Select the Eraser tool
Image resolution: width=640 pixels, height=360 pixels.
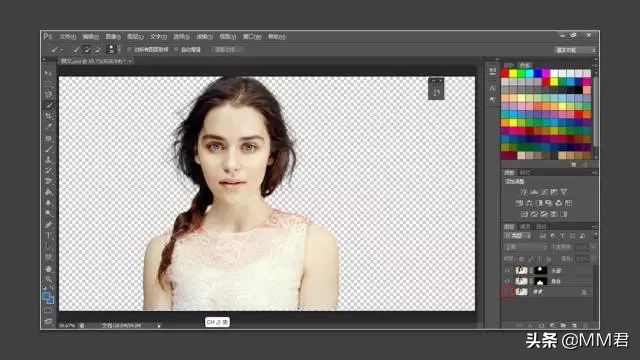[48, 181]
